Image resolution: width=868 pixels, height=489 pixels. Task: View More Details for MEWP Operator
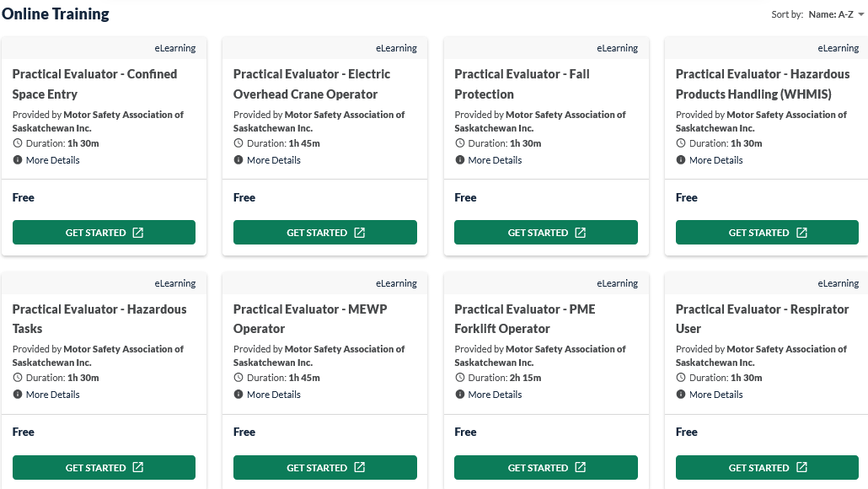point(273,395)
